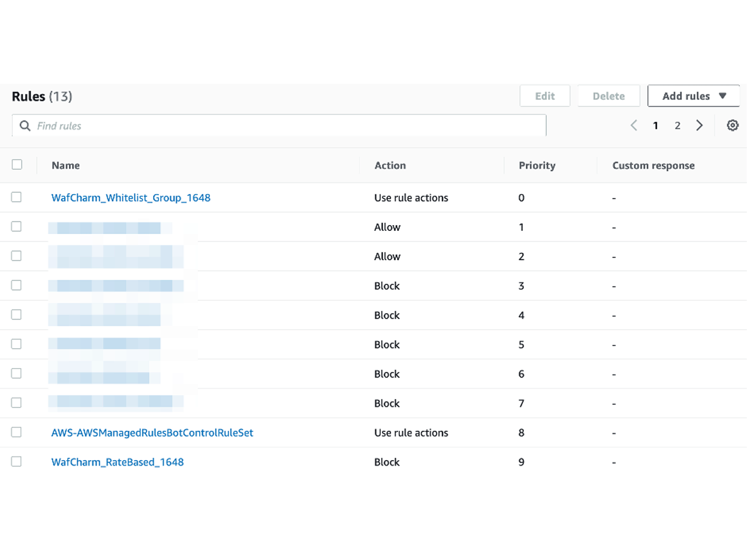Check the checkbox for AWS-AWSManagedRulesBotControlRuleSet
Image resolution: width=747 pixels, height=560 pixels.
[16, 432]
